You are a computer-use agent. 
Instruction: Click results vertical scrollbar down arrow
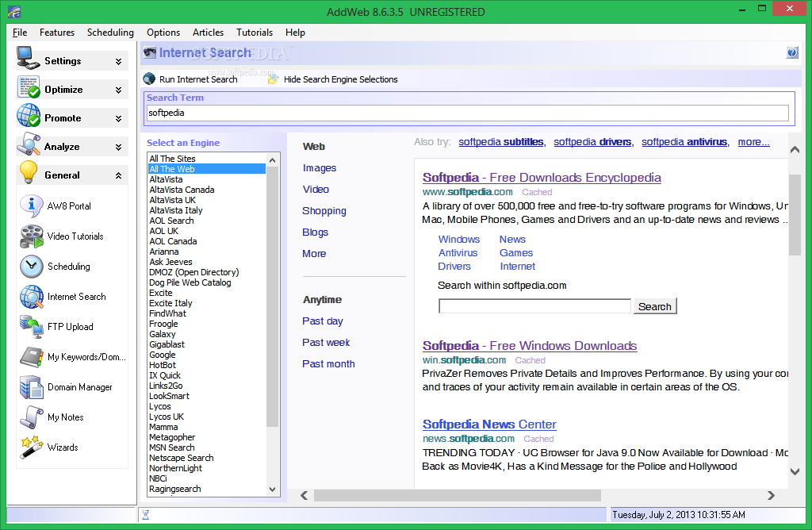point(795,471)
